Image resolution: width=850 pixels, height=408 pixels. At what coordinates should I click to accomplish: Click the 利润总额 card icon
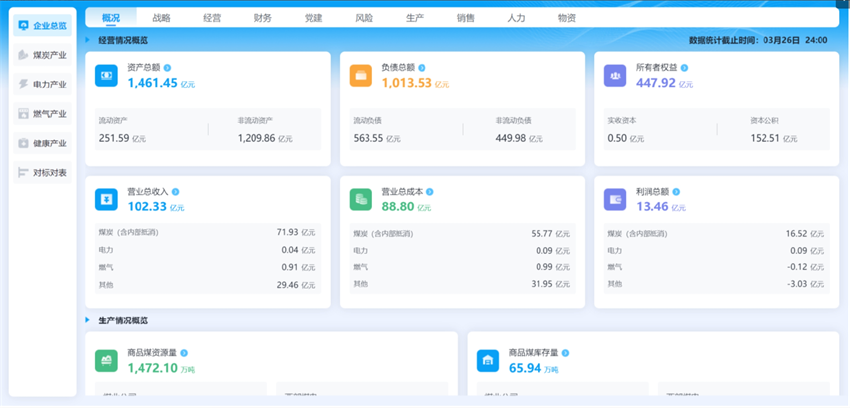615,199
